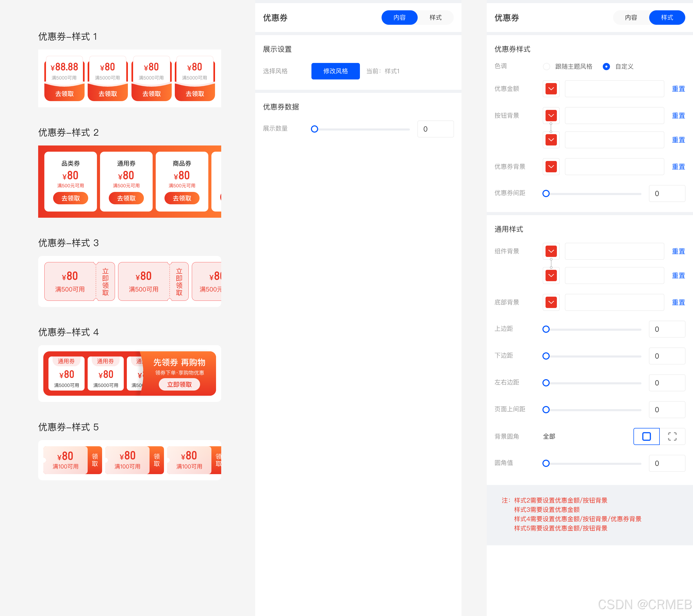Viewport: 693px width, 616px height.
Task: Reset the 优惠金额 color via 重置
Action: tap(678, 89)
